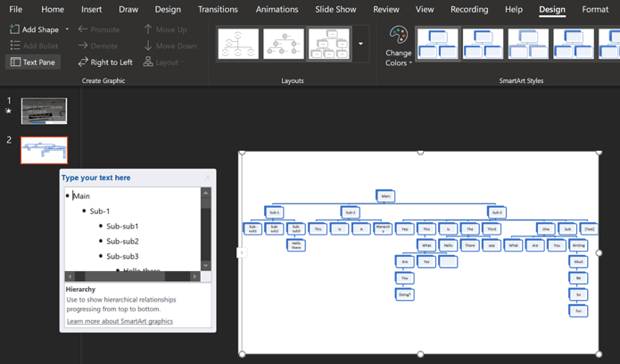Select the Sub-3 box in the diagram

[x=497, y=212]
